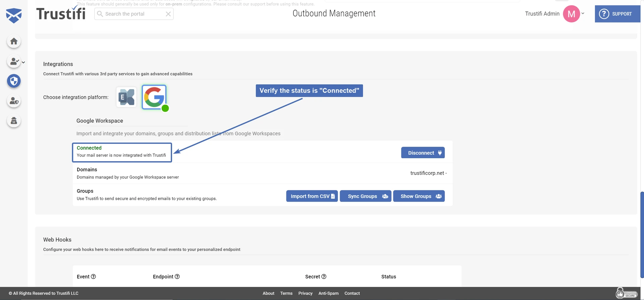Click the user-with-shield sidebar icon

click(14, 101)
